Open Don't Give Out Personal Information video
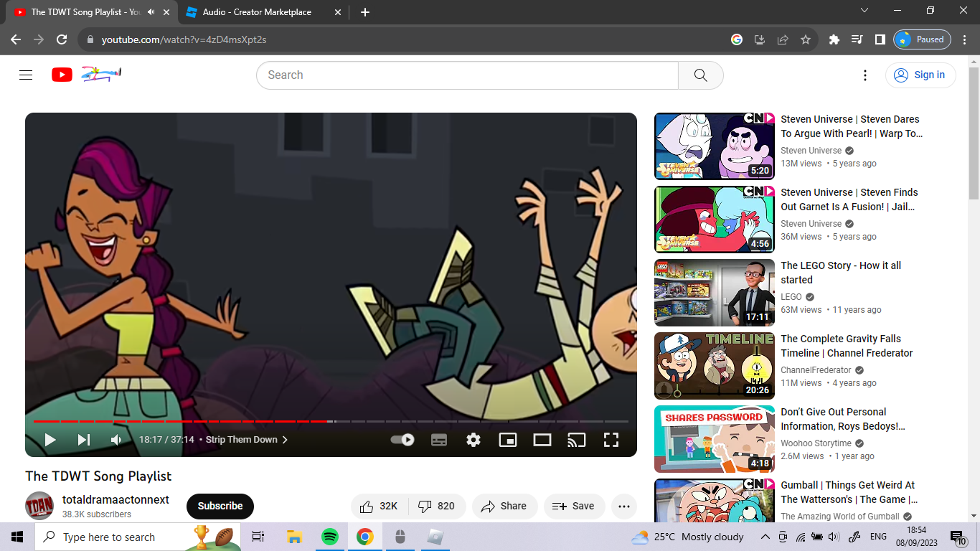980x551 pixels. coord(843,419)
